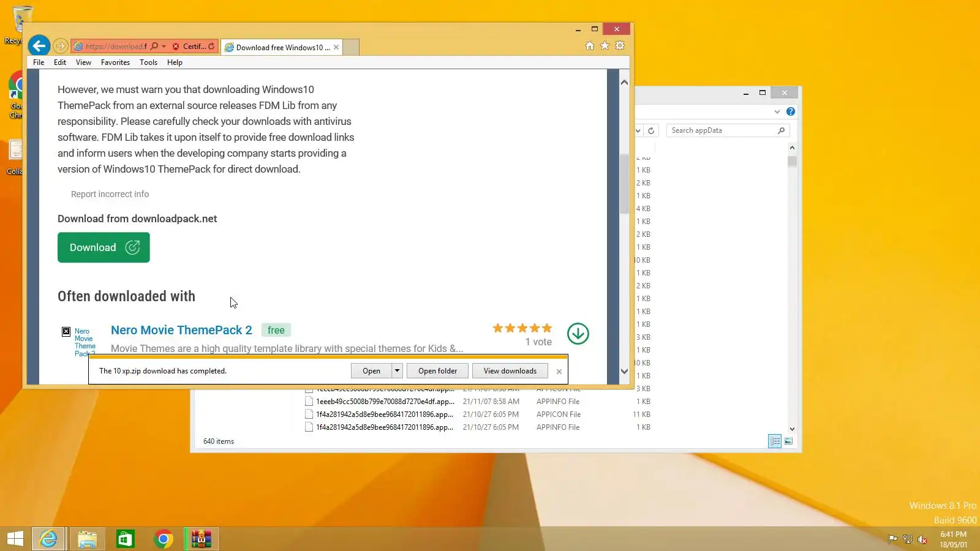
Task: Expand the Explorer ribbon chevron
Action: click(777, 111)
